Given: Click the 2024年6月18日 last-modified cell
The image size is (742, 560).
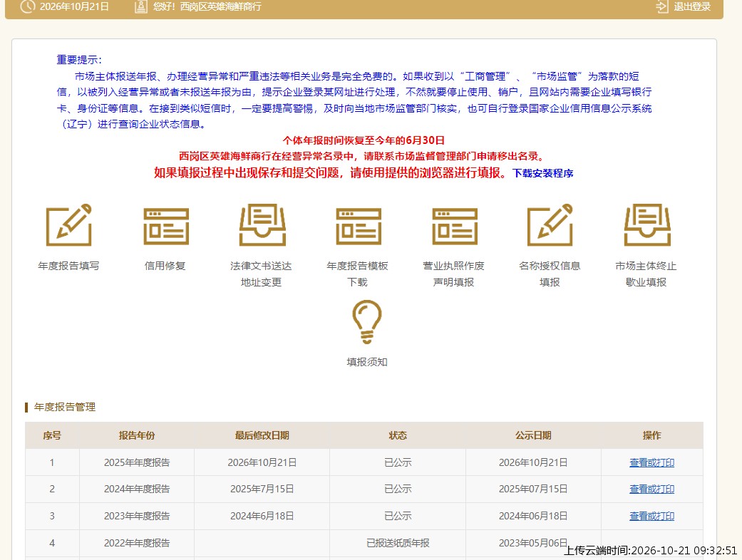Looking at the screenshot, I should pyautogui.click(x=262, y=516).
